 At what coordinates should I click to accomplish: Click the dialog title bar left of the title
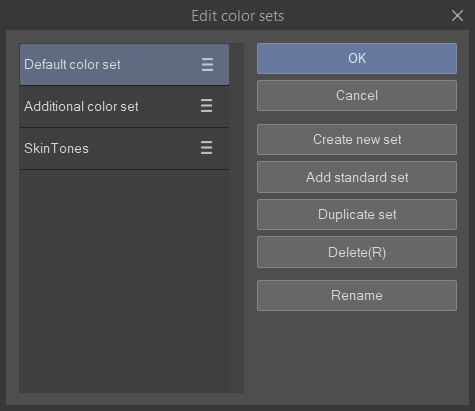(95, 15)
